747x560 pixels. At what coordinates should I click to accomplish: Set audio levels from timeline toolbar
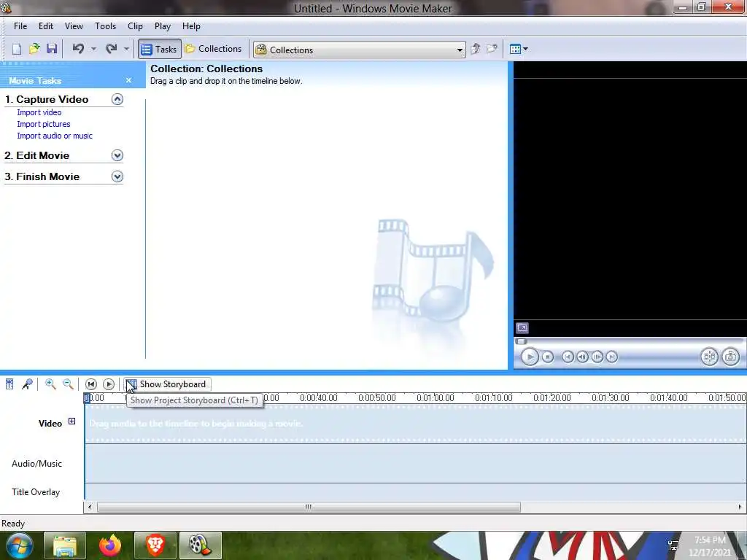tap(9, 384)
